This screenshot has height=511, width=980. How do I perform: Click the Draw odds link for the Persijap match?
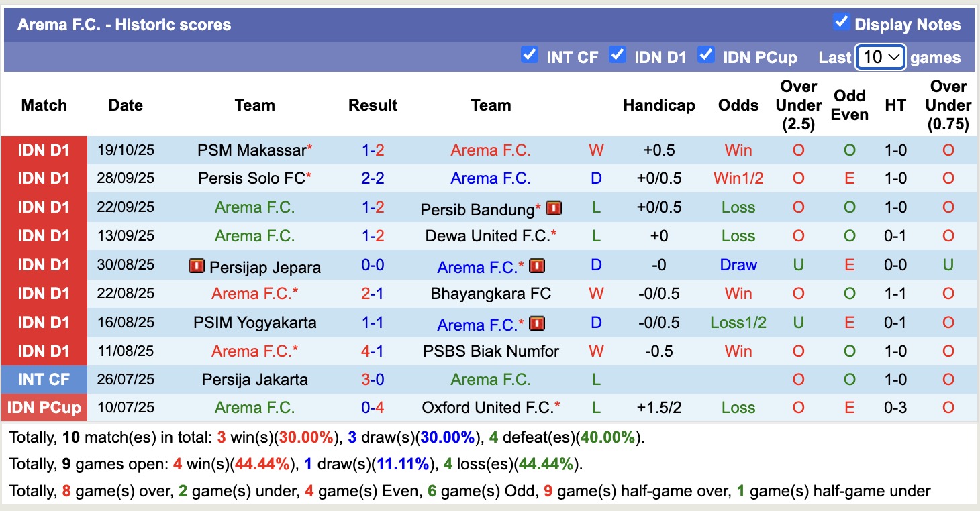click(738, 266)
